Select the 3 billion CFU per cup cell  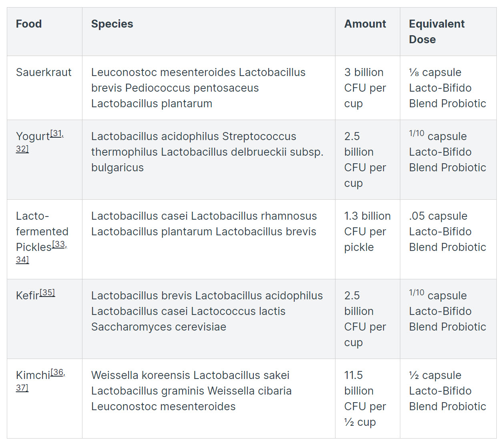click(x=365, y=88)
